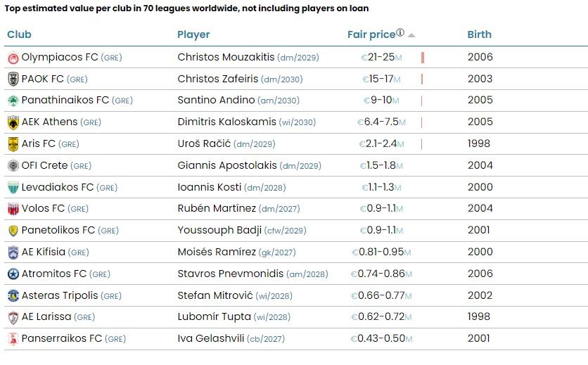Click the Olympiacos FC club crest icon
Viewport: 588px width, 365px height.
pos(13,58)
